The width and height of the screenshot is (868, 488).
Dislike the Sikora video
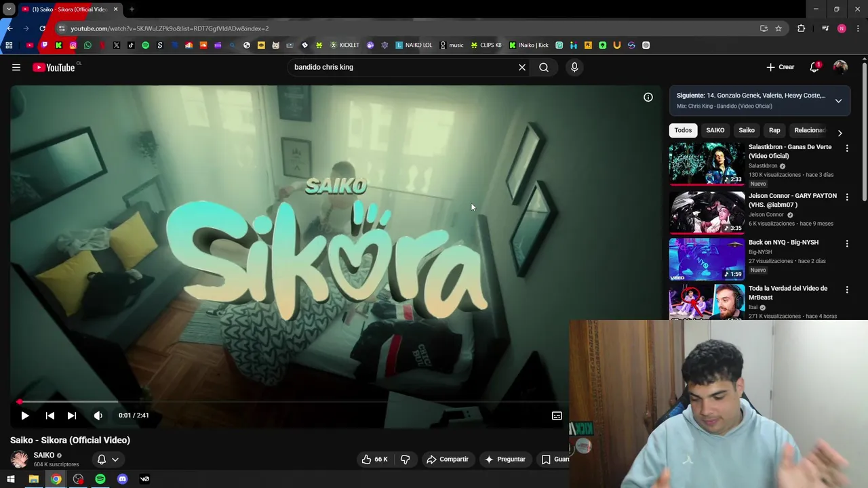405,459
